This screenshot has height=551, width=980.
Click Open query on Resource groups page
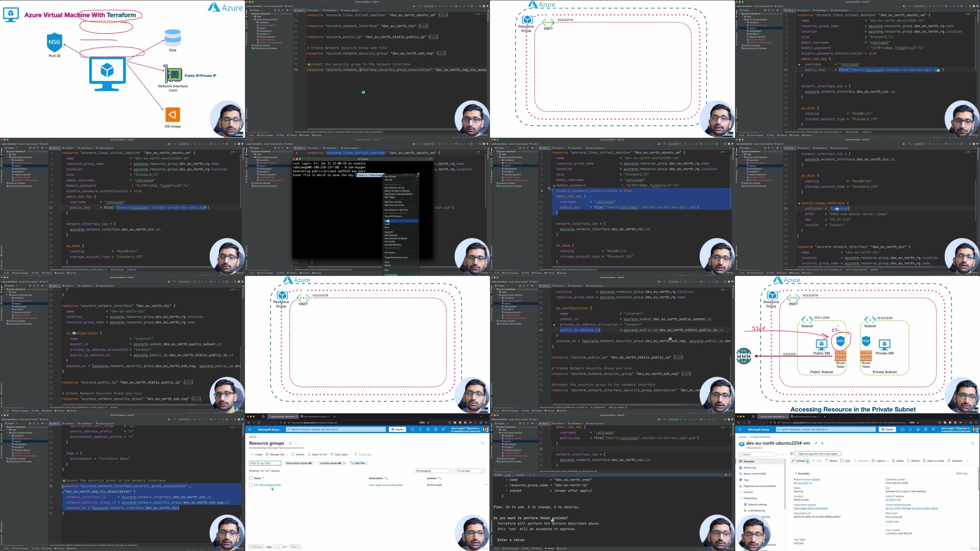339,454
